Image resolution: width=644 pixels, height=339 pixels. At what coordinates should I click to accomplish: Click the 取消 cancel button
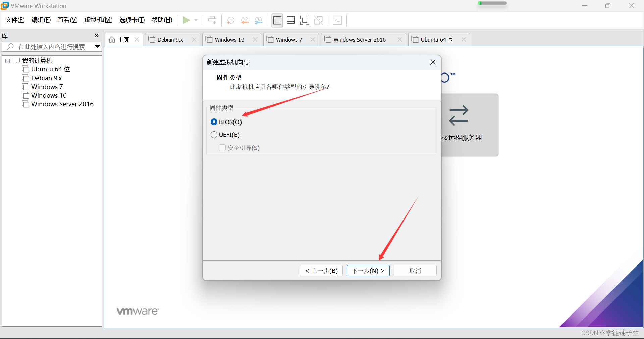tap(415, 271)
